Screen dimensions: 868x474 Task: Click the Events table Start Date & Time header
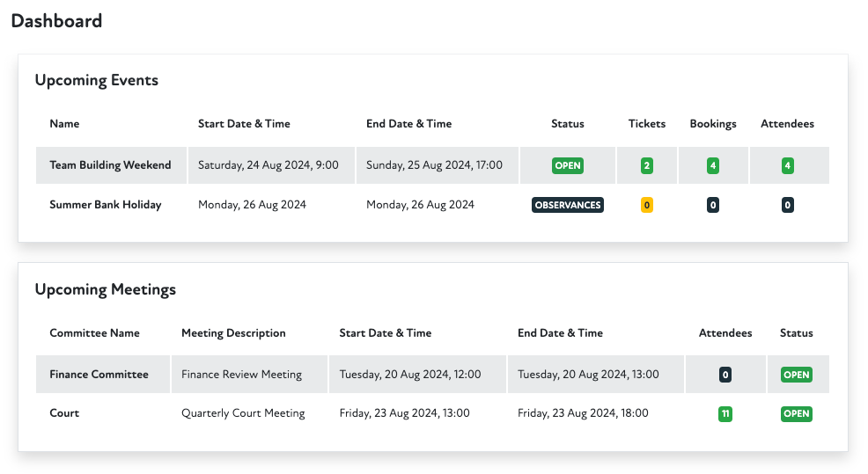click(244, 124)
